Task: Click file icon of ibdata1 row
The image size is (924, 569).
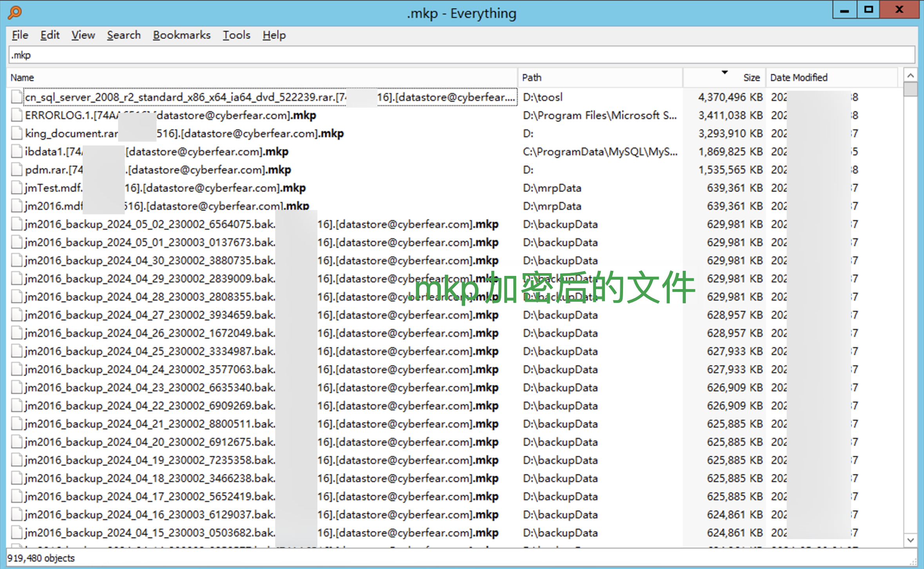Action: (x=16, y=152)
